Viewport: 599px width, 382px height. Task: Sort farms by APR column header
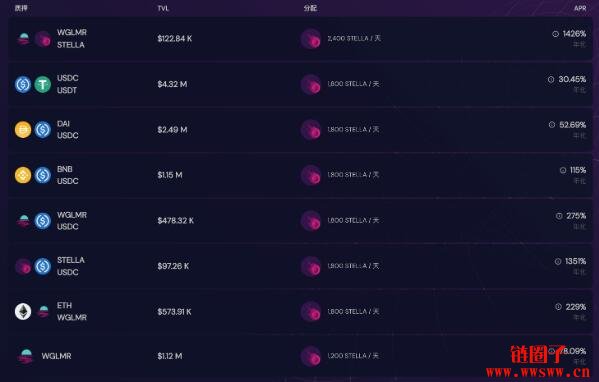click(580, 8)
